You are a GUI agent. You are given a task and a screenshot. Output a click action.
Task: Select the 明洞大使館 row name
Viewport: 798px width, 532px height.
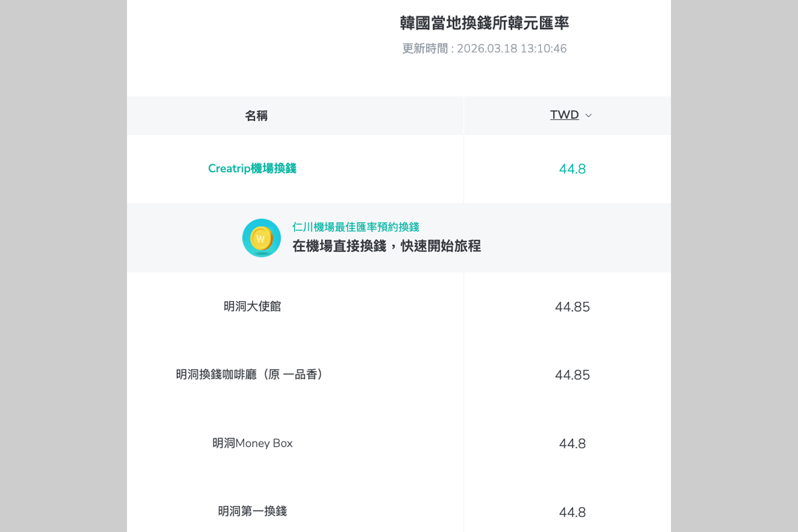click(252, 307)
